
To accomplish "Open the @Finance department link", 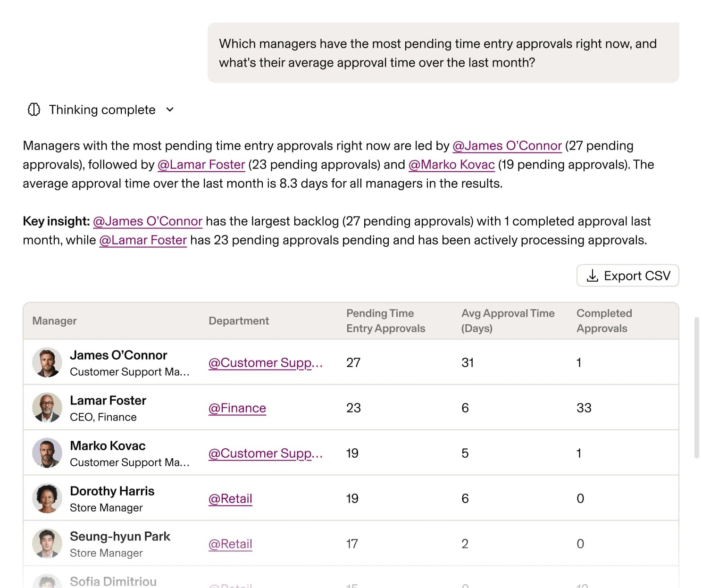I will point(237,408).
